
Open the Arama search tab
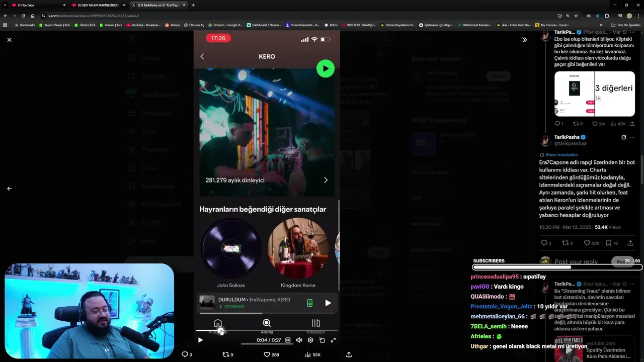[267, 326]
